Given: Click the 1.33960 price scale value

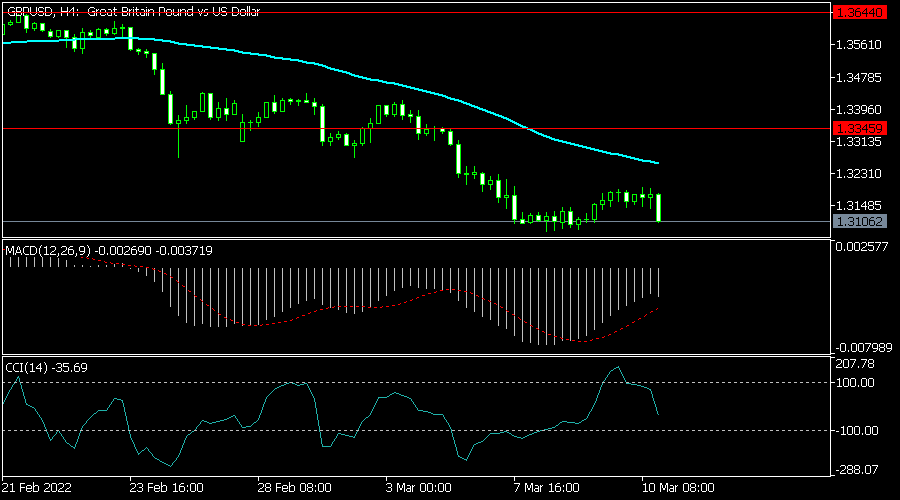Looking at the screenshot, I should (859, 109).
